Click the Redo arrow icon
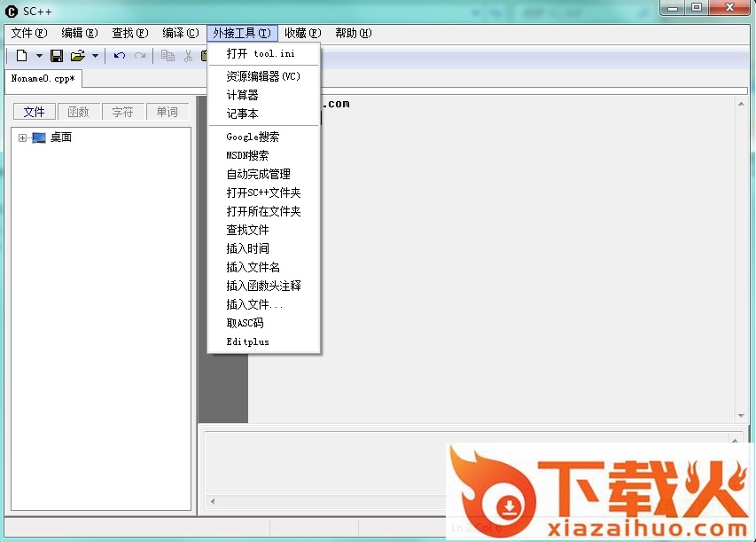Viewport: 756px width, 542px height. [x=140, y=56]
